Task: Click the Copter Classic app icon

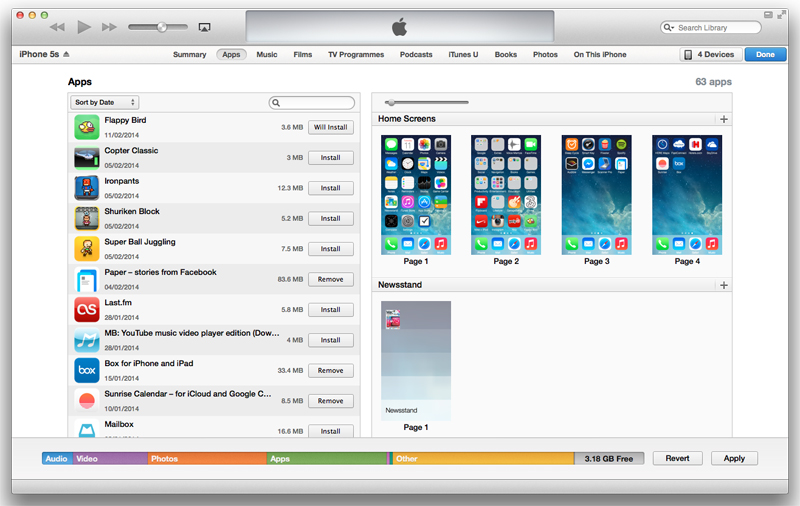Action: point(87,158)
